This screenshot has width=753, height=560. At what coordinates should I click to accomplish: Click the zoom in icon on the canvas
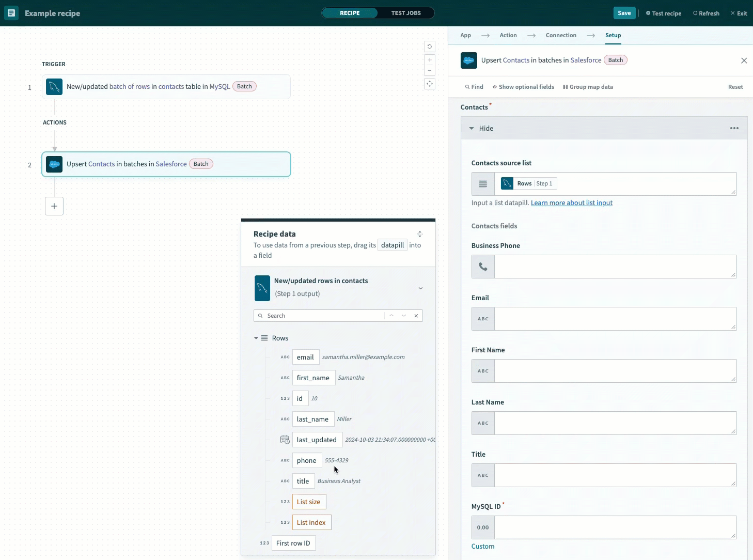[x=430, y=59]
